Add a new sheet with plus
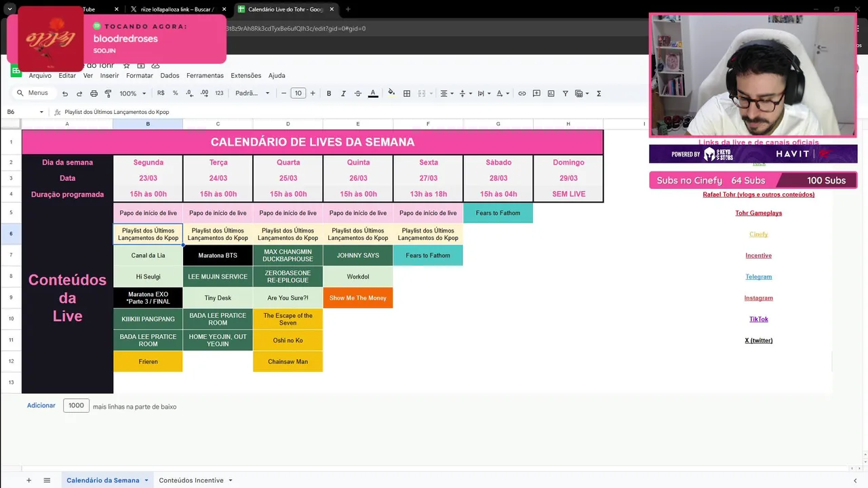The height and width of the screenshot is (488, 868). click(x=28, y=481)
